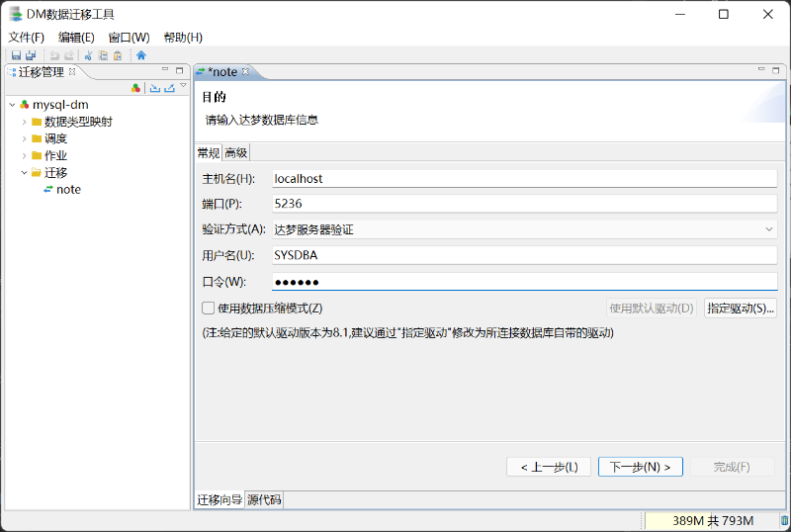Image resolution: width=791 pixels, height=532 pixels.
Task: Expand the 作业 tree node
Action: click(x=24, y=155)
